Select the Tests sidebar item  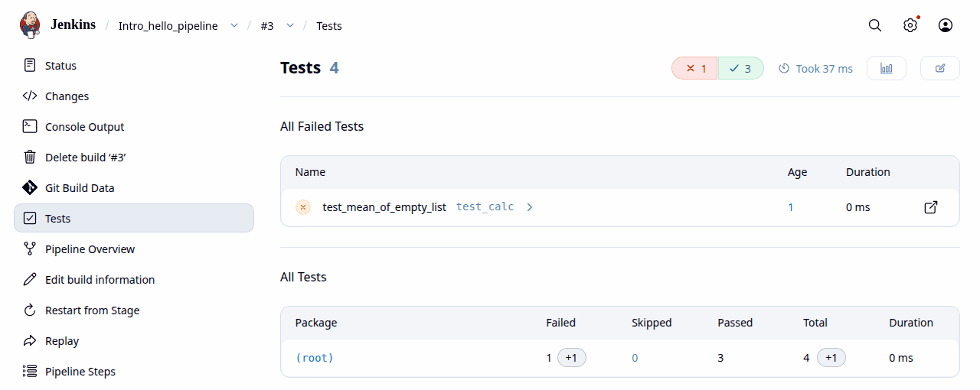pos(134,218)
